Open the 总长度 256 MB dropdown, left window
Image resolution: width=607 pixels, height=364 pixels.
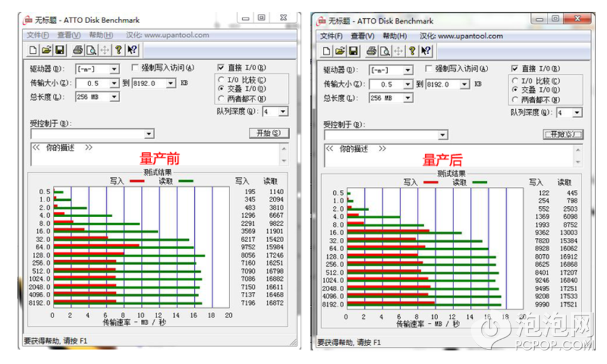(114, 96)
